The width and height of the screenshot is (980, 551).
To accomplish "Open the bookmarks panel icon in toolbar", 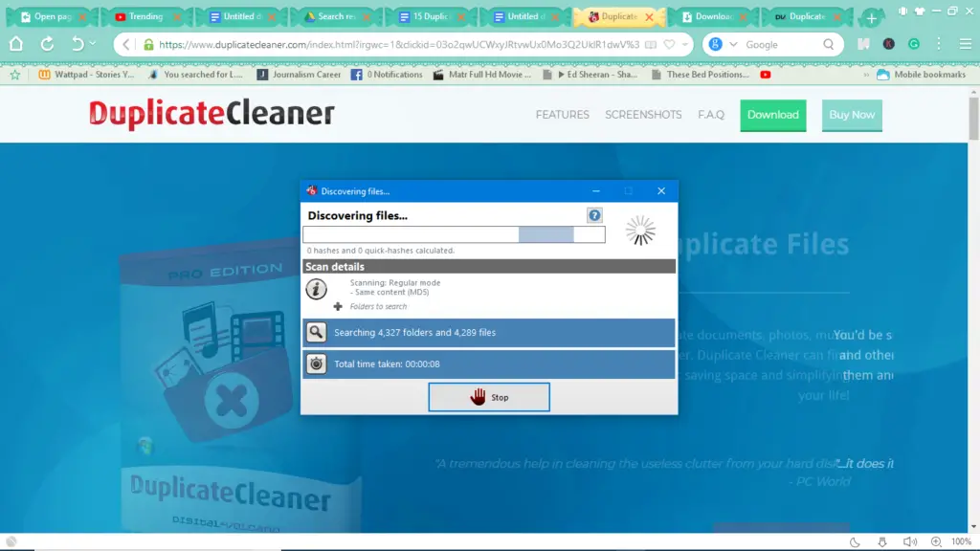I will click(863, 44).
